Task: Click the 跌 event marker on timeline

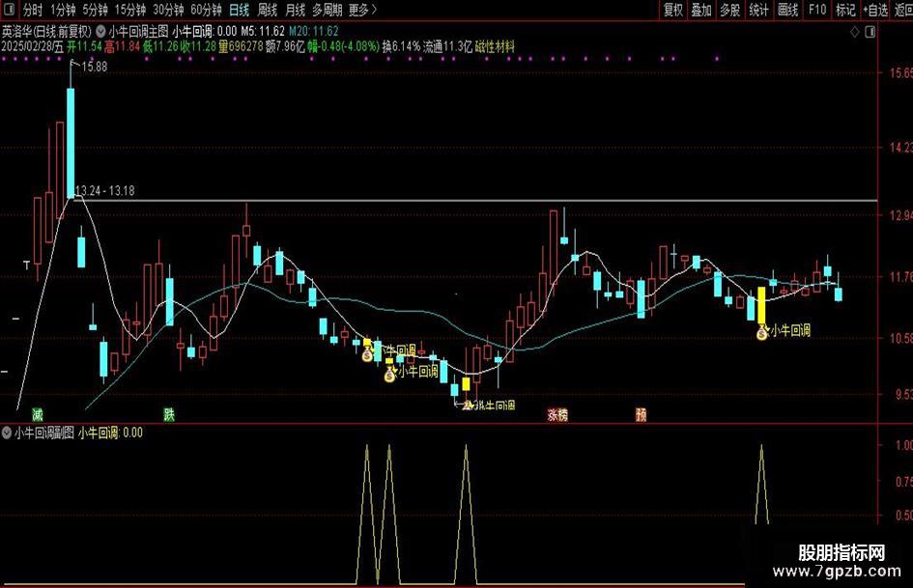Action: [x=169, y=415]
